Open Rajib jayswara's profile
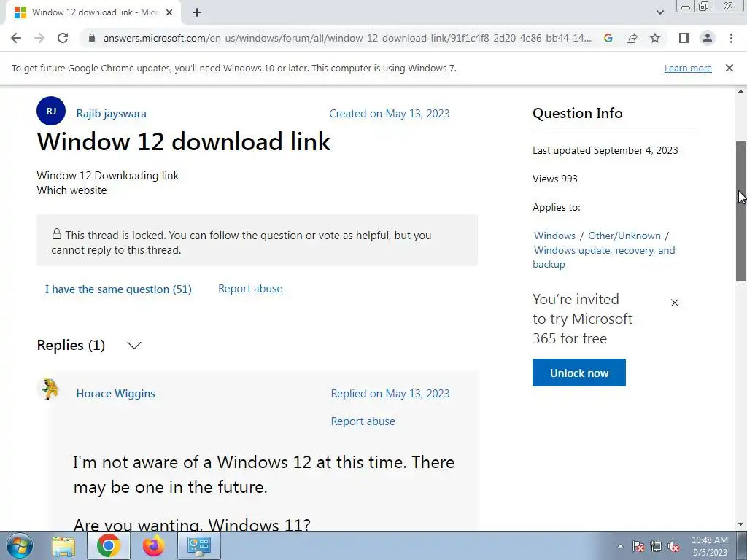The image size is (747, 560). pos(111,114)
